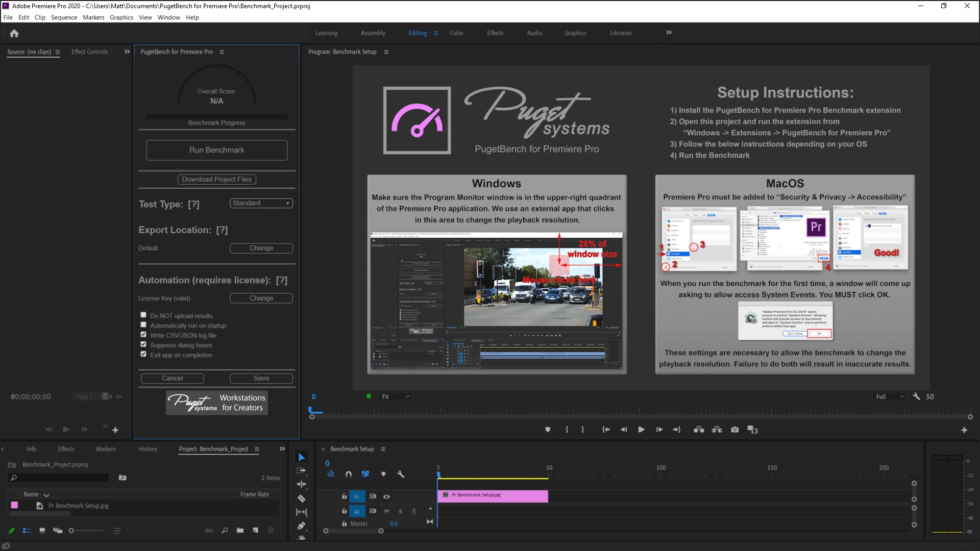This screenshot has height=551, width=980.
Task: Click the Add Marker icon in Program Monitor
Action: 548,430
